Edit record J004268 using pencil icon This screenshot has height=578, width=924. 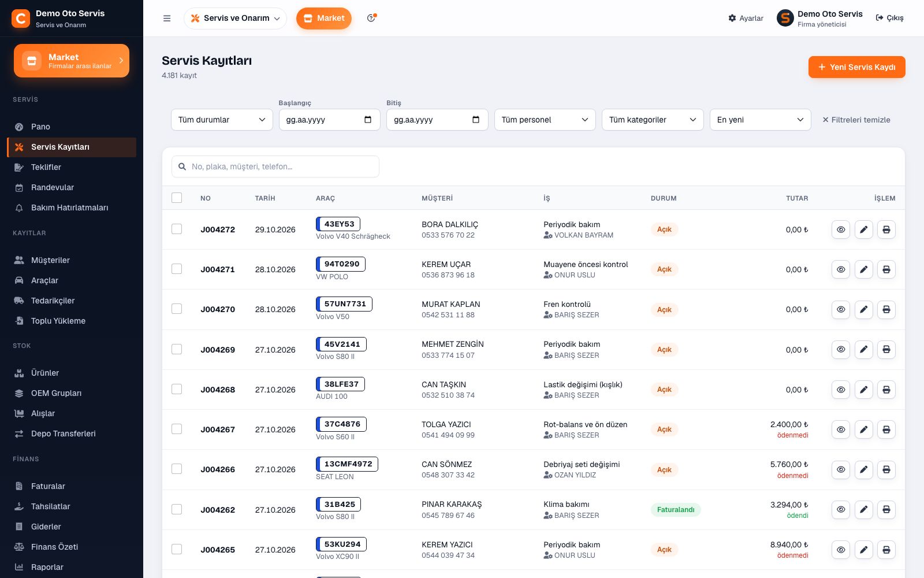pyautogui.click(x=863, y=390)
